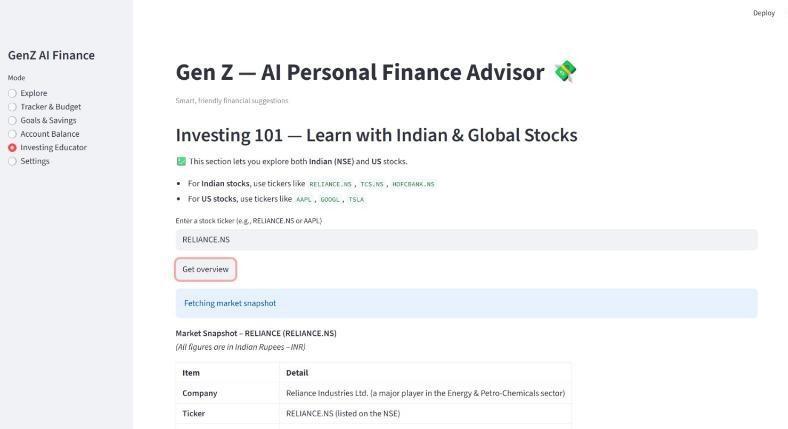This screenshot has width=788, height=429.
Task: Click the green chart emoji before section note
Action: point(181,161)
